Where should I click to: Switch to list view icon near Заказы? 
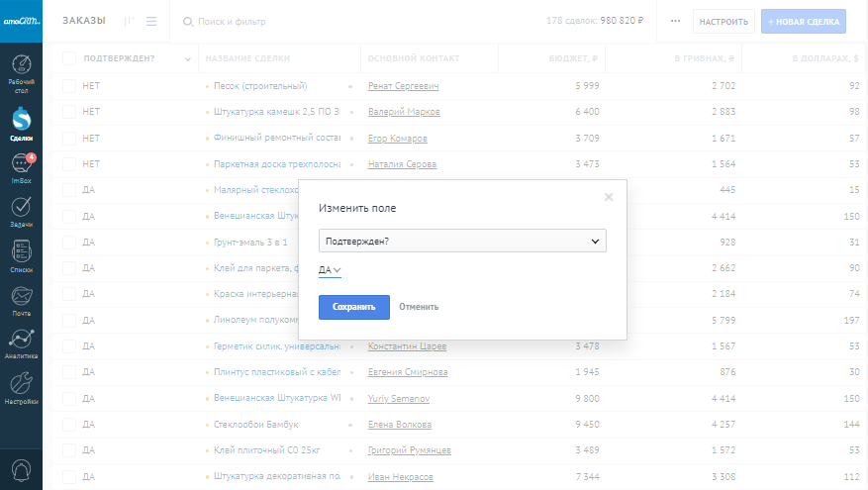point(151,21)
